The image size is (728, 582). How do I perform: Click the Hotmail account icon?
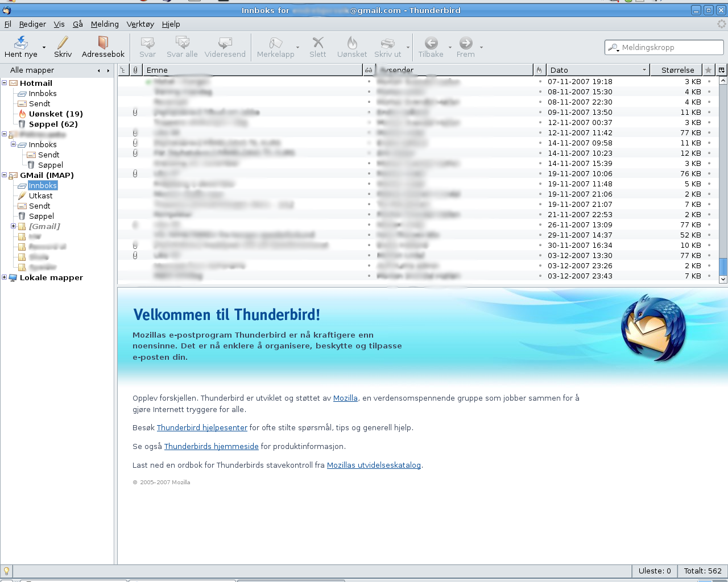(x=13, y=83)
